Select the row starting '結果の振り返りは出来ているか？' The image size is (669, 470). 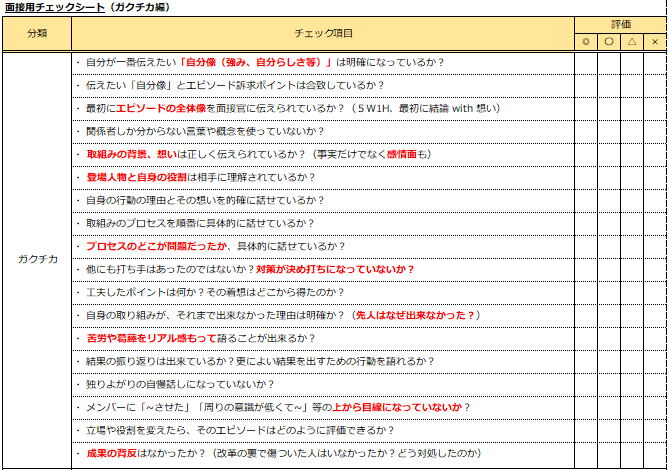pos(323,362)
